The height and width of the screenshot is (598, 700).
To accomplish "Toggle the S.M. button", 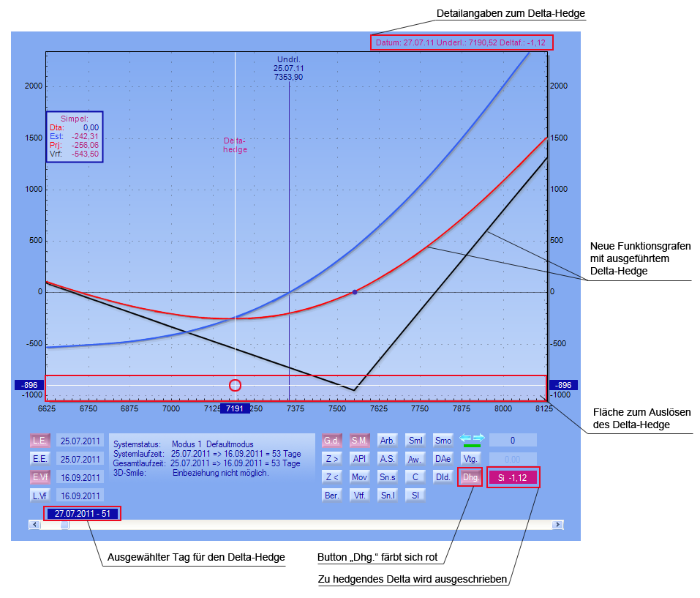I will [359, 441].
